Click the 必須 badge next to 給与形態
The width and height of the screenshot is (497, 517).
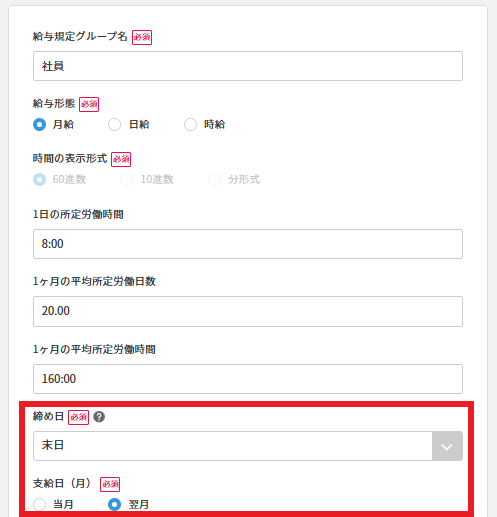click(89, 104)
